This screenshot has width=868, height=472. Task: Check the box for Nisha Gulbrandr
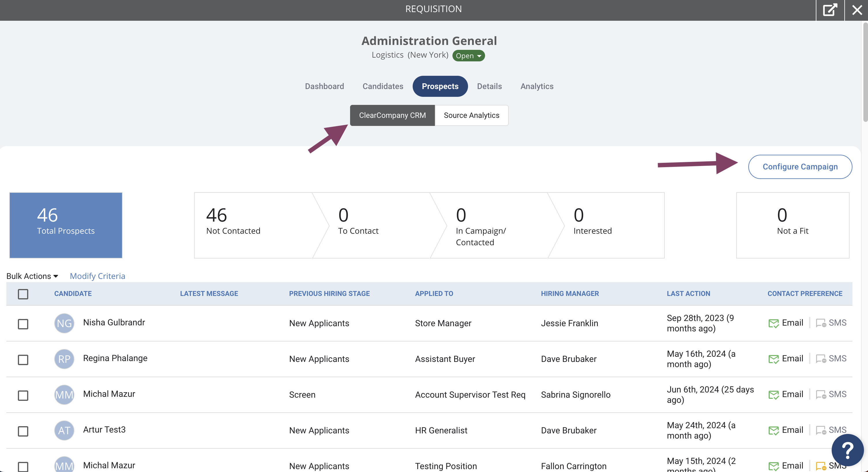23,324
